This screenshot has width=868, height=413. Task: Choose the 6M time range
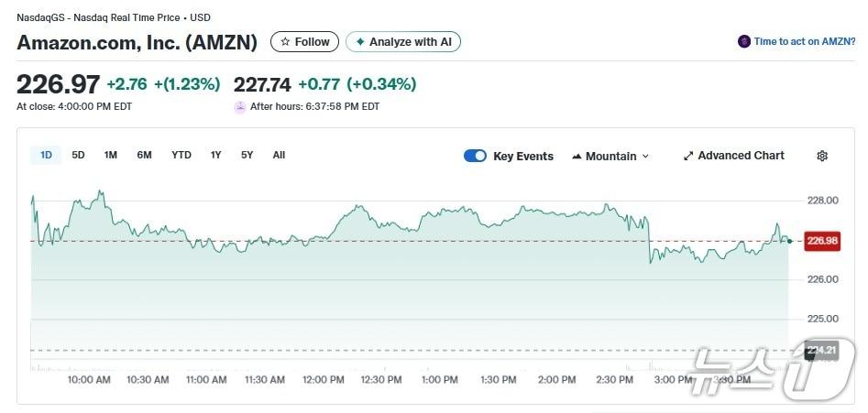click(x=144, y=156)
